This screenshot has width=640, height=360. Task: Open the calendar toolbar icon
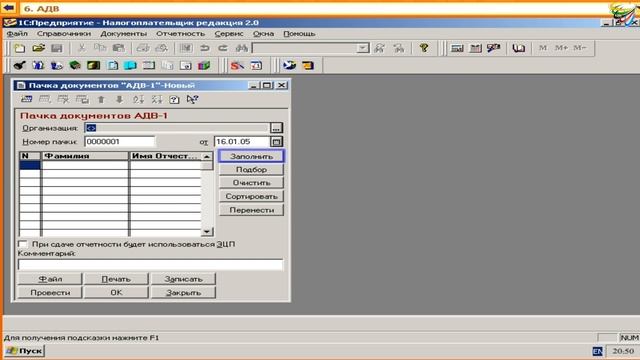[475, 48]
